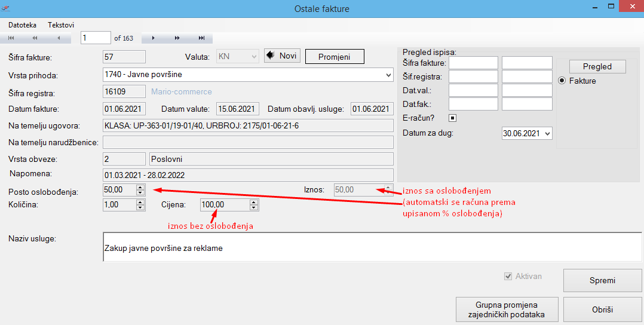Open the Tekstovi menu
The height and width of the screenshot is (325, 644).
(61, 25)
